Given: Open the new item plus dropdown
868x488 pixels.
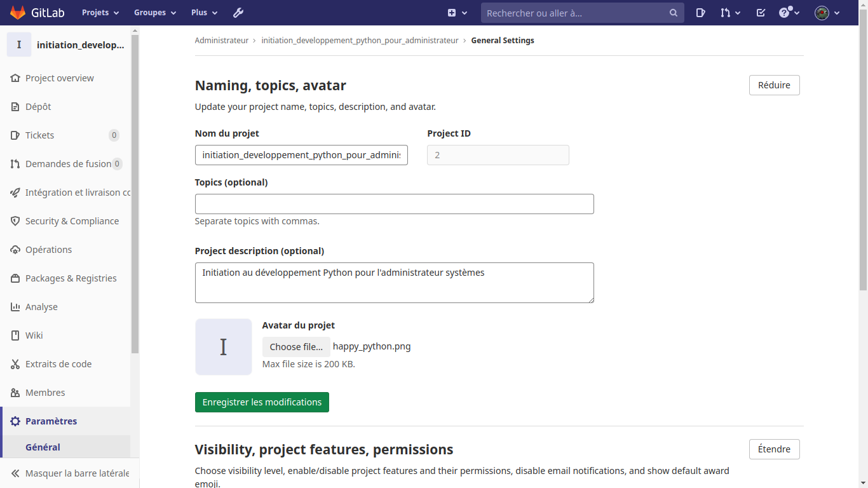Looking at the screenshot, I should tap(457, 13).
